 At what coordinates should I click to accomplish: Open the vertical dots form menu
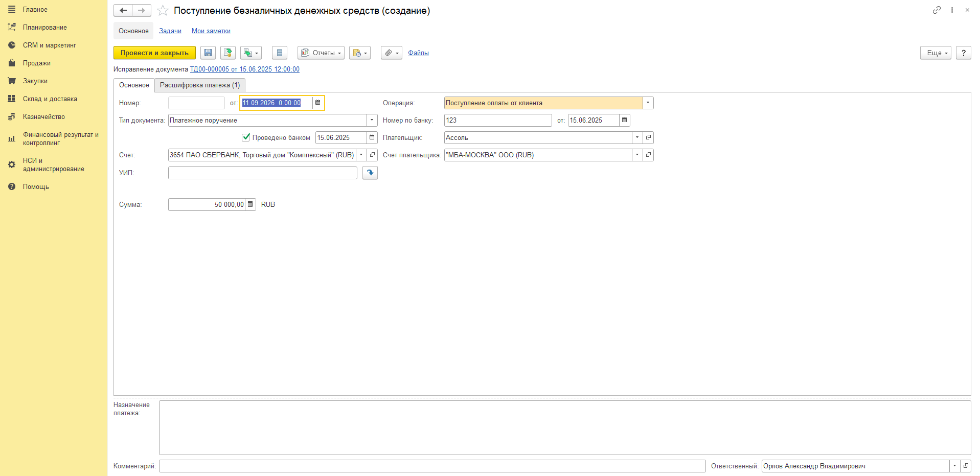[952, 10]
